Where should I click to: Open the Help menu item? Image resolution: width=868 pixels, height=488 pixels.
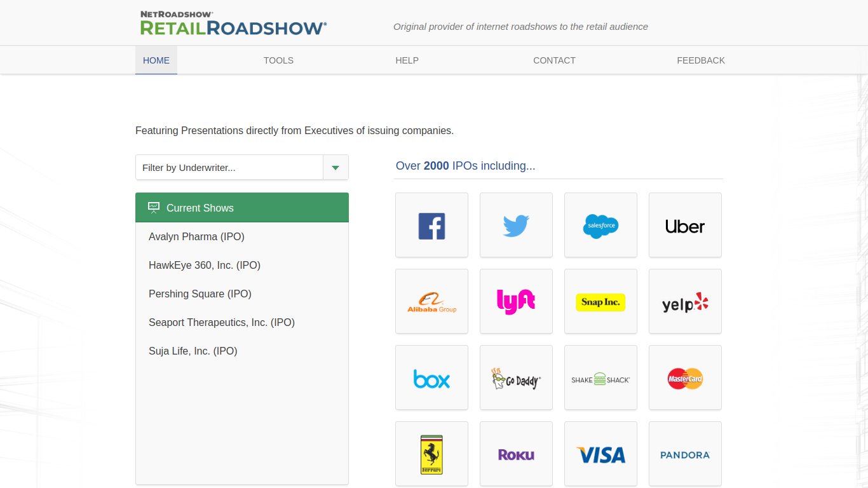pos(407,60)
